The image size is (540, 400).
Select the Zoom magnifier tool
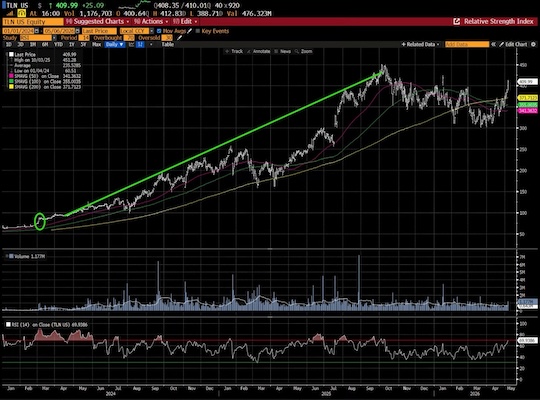coord(303,51)
